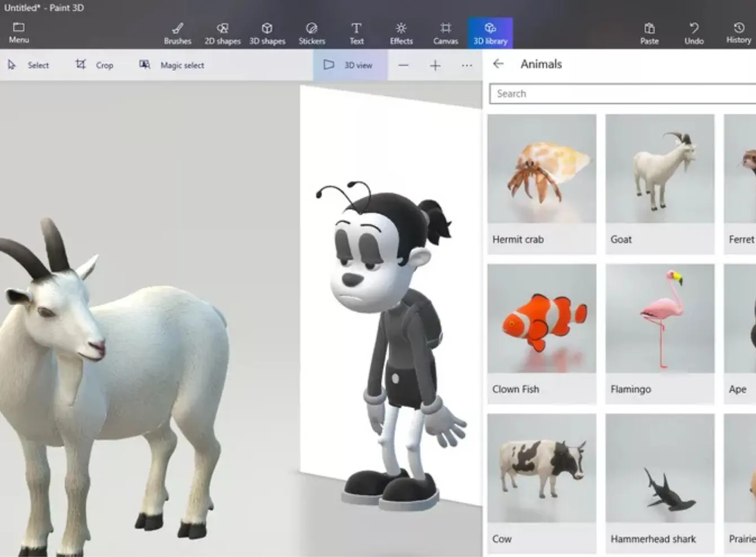Click the Crop button

94,65
